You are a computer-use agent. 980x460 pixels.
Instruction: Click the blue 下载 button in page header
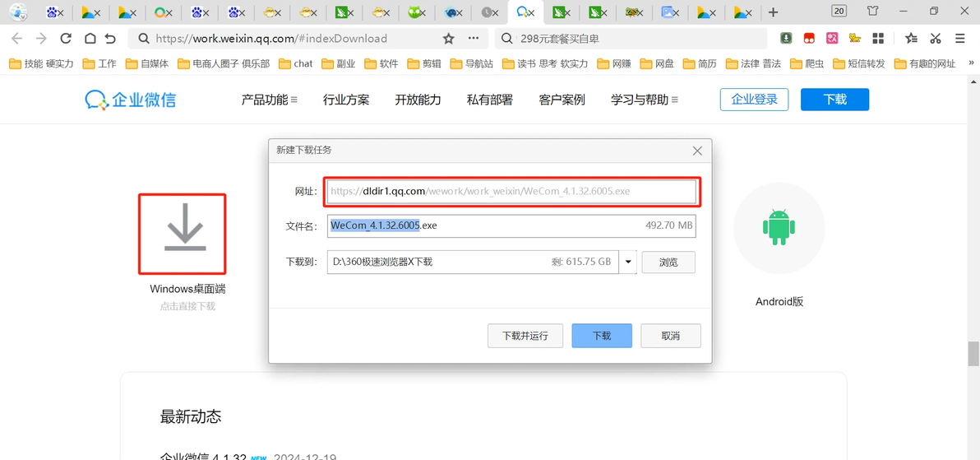(835, 100)
